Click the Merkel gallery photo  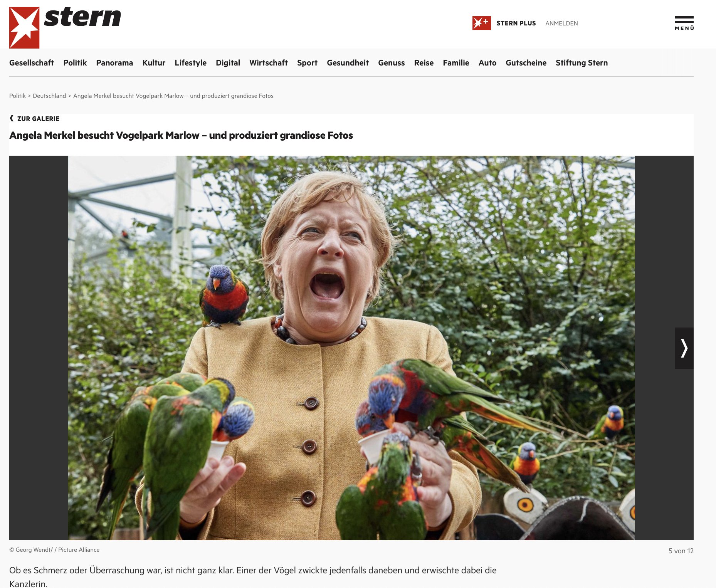tap(351, 348)
